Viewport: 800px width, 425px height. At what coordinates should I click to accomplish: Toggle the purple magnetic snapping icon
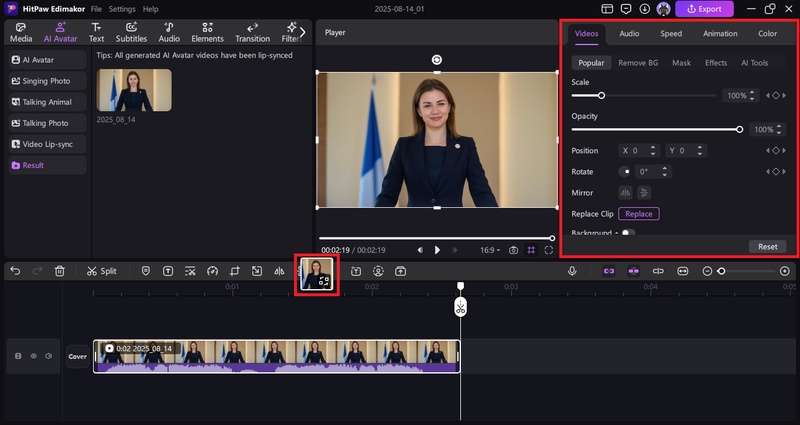point(633,271)
